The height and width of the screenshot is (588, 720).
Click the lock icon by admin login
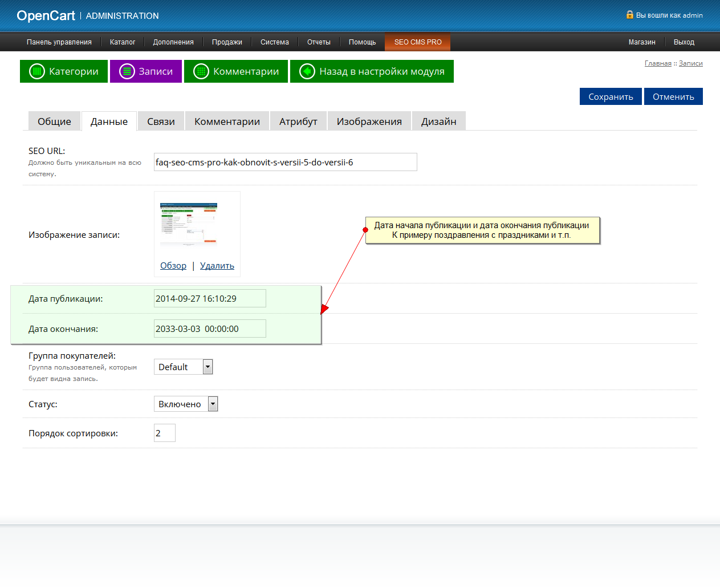point(630,15)
